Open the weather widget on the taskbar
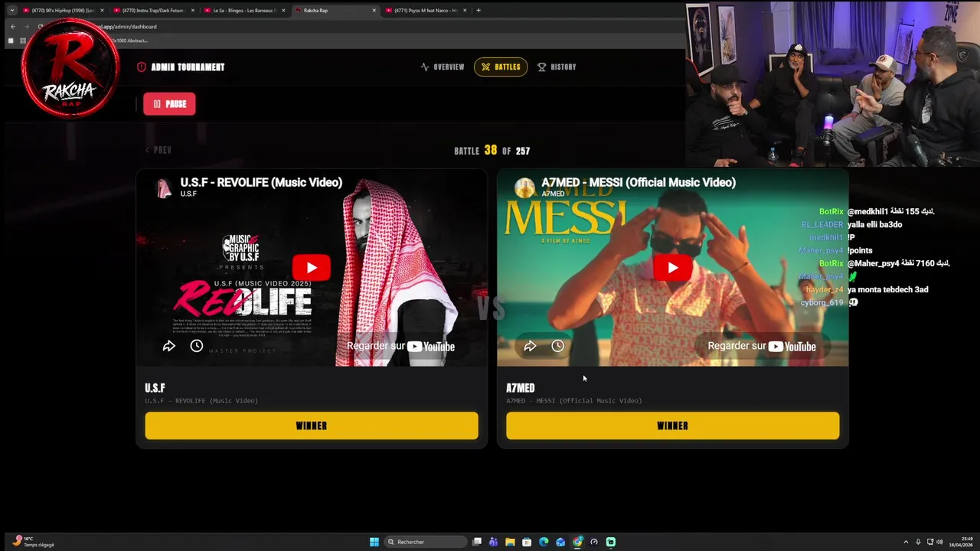Image resolution: width=980 pixels, height=551 pixels. tap(34, 542)
